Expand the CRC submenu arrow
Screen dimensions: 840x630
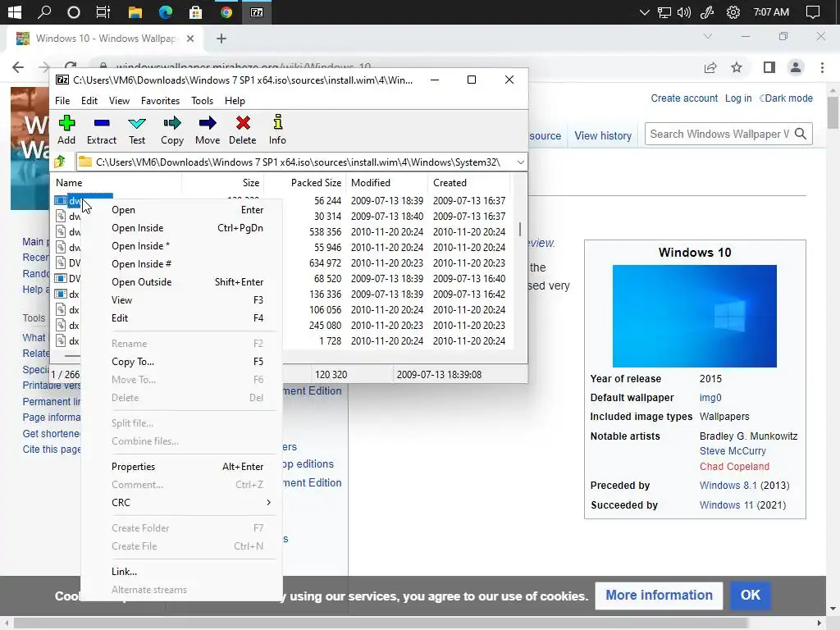[268, 503]
